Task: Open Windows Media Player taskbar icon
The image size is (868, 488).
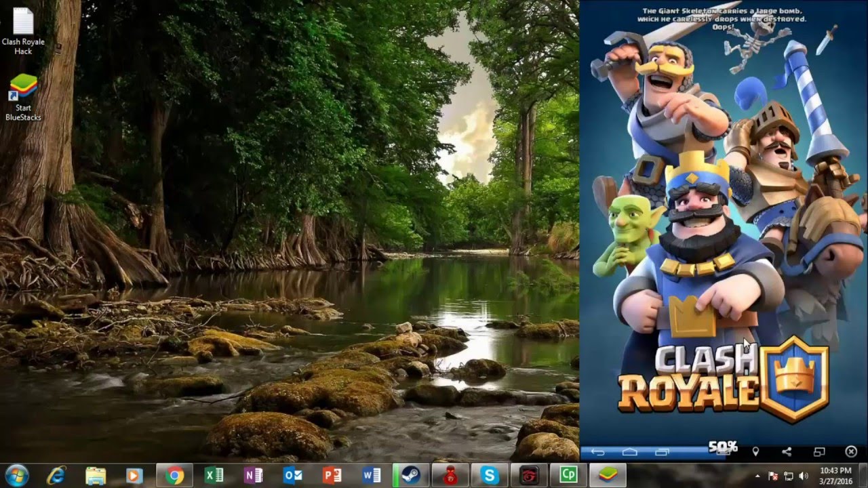Action: (x=134, y=476)
